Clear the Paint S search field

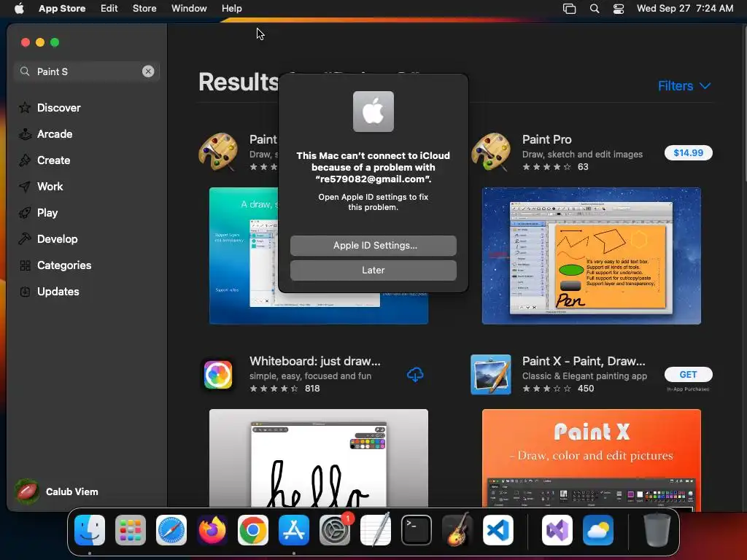[148, 71]
